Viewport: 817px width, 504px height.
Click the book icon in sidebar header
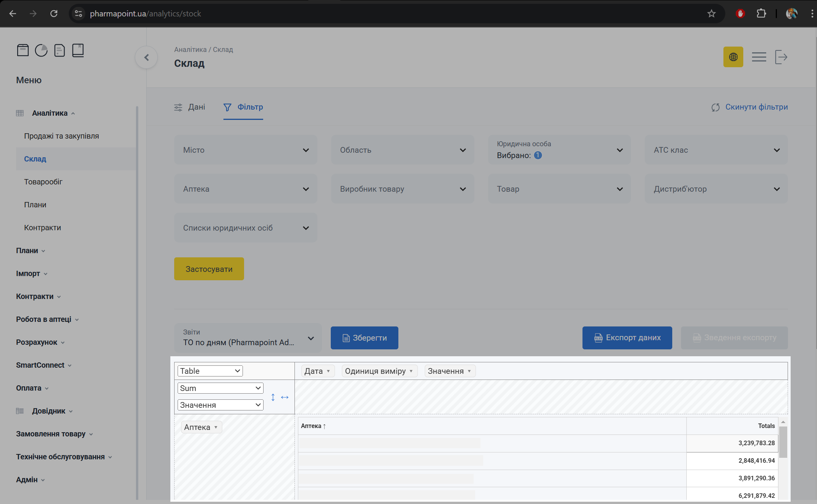(78, 50)
